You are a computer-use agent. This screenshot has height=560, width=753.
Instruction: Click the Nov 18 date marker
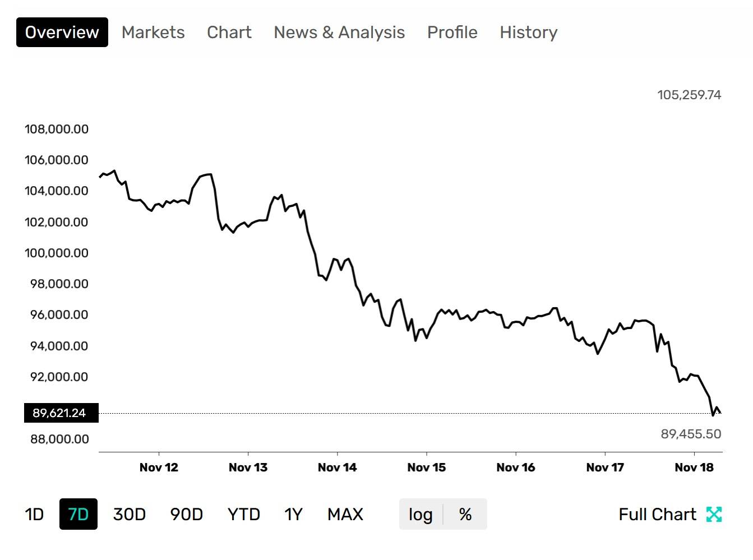[x=694, y=468]
